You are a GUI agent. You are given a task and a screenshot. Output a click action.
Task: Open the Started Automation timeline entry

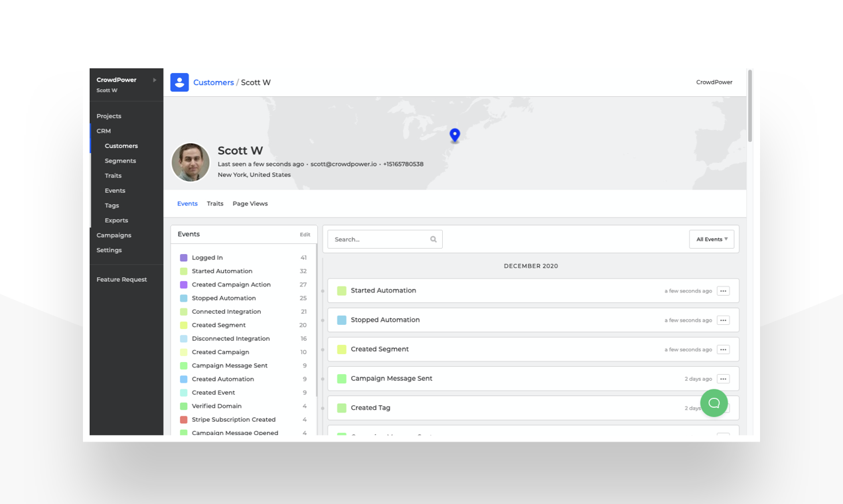[x=533, y=291]
